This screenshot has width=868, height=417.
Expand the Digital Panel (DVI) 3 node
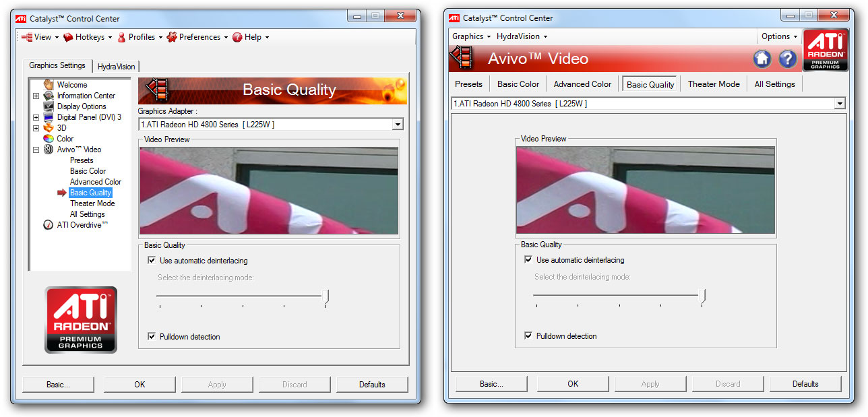point(36,117)
